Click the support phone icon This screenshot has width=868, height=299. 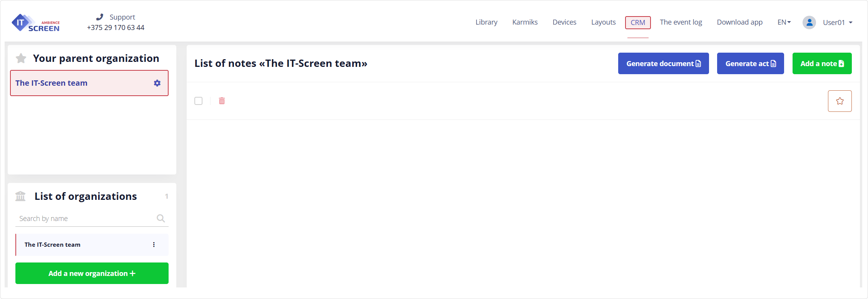100,17
